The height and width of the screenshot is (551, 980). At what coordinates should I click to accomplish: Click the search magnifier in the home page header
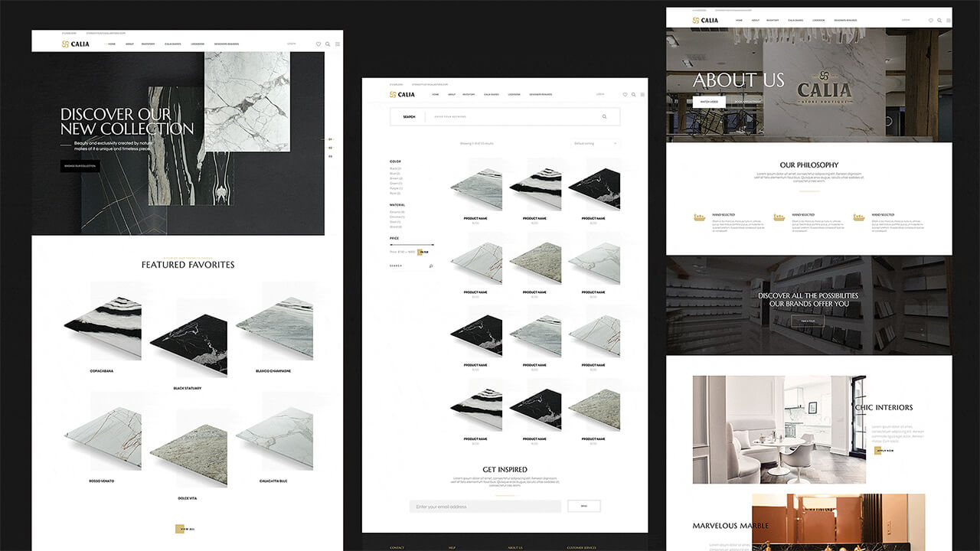pyautogui.click(x=328, y=44)
